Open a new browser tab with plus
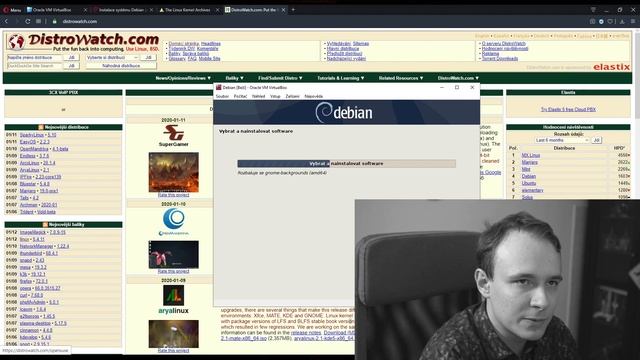The width and height of the screenshot is (640, 360). coord(293,10)
